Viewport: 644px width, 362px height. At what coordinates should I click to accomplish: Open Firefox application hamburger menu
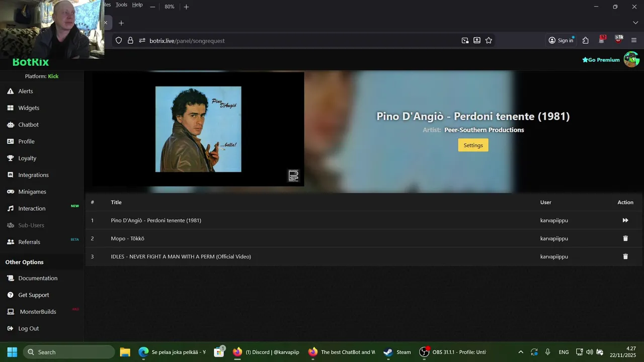click(x=634, y=40)
